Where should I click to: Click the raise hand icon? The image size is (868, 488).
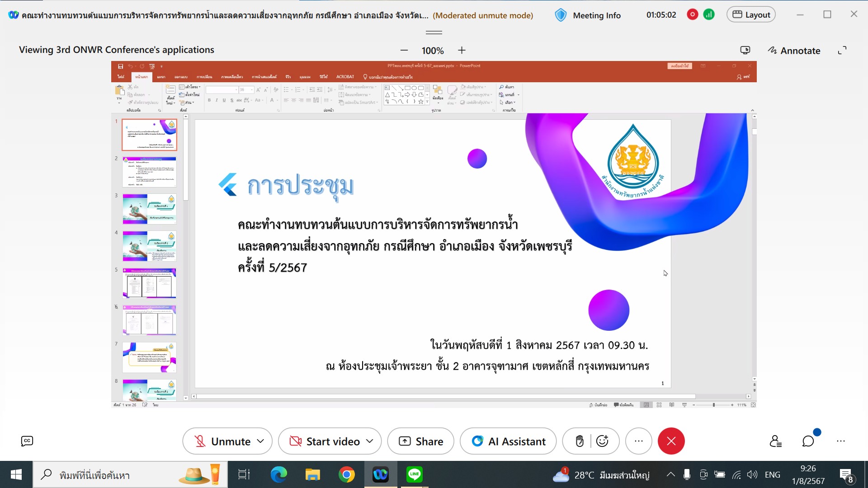[580, 441]
